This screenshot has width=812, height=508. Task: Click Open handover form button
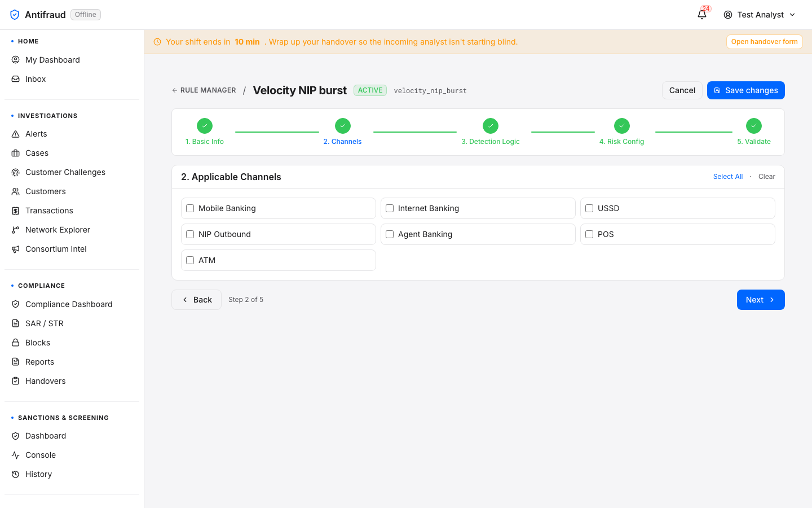tap(765, 42)
